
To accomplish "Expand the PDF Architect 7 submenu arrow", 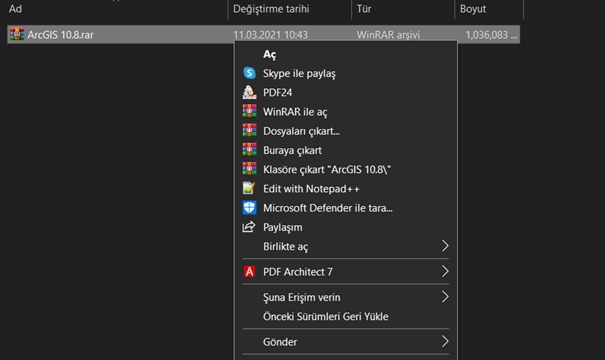I will click(445, 271).
